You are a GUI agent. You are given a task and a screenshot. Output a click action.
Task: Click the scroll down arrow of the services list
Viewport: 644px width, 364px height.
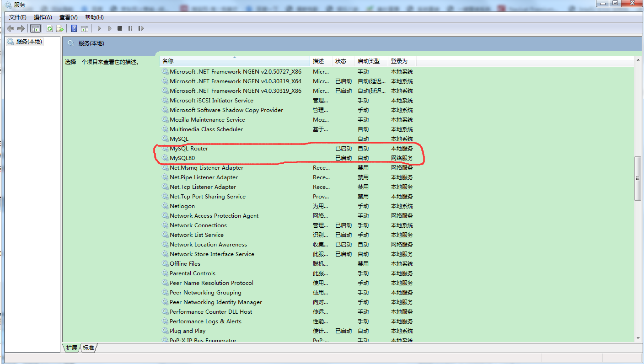pyautogui.click(x=638, y=338)
